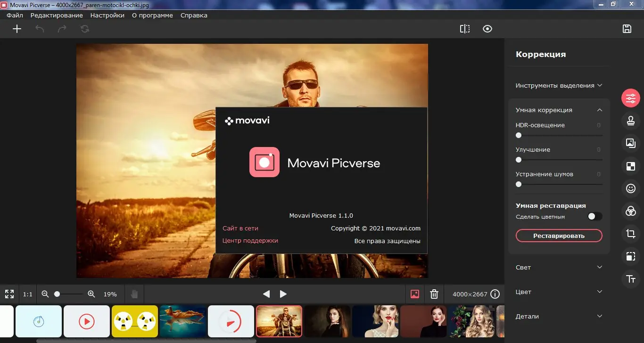
Task: Open the Файл menu
Action: click(15, 15)
